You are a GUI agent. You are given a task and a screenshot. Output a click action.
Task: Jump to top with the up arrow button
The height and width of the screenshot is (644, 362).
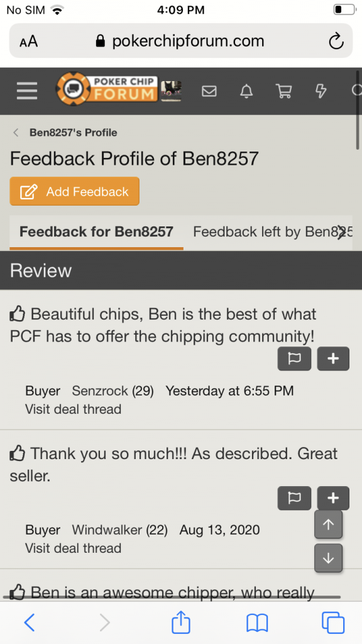click(328, 525)
